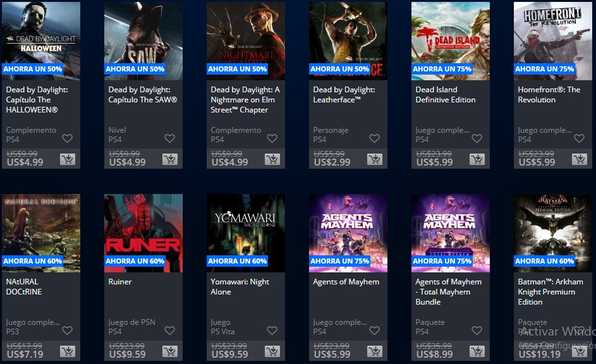Add Homefront The Revolution to cart
Viewport: 596px width, 364px height.
(580, 159)
